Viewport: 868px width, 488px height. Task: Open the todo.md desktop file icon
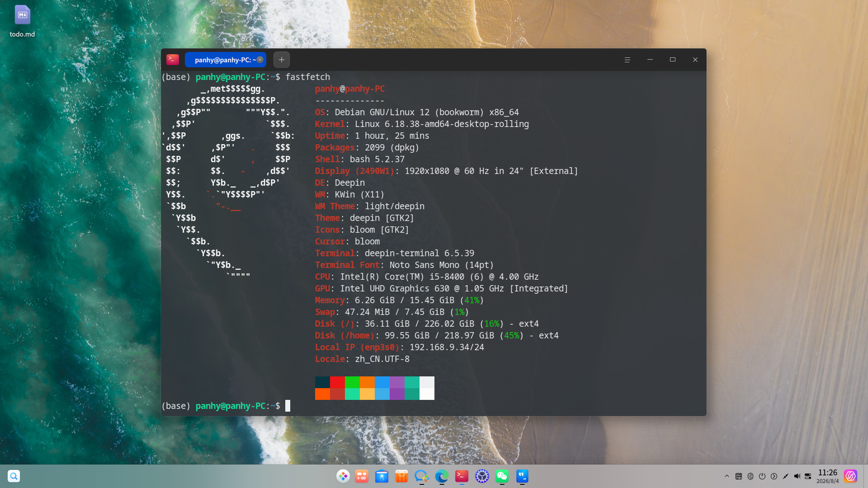(x=22, y=21)
